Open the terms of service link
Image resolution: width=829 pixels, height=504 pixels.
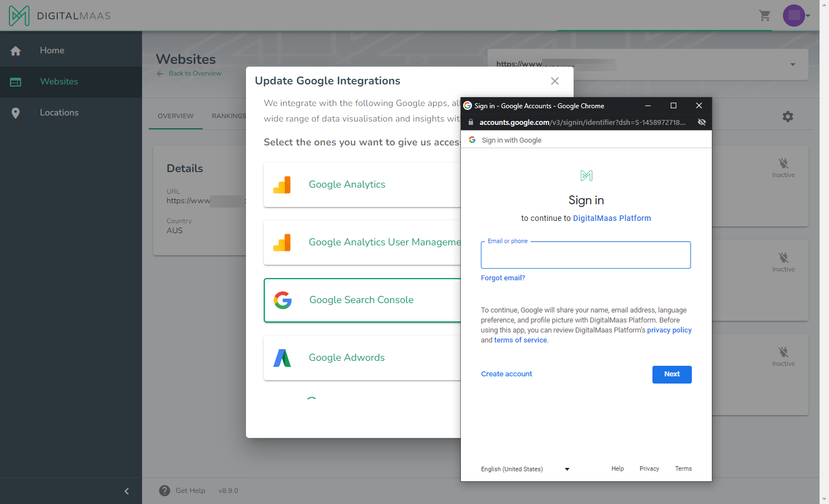(520, 340)
